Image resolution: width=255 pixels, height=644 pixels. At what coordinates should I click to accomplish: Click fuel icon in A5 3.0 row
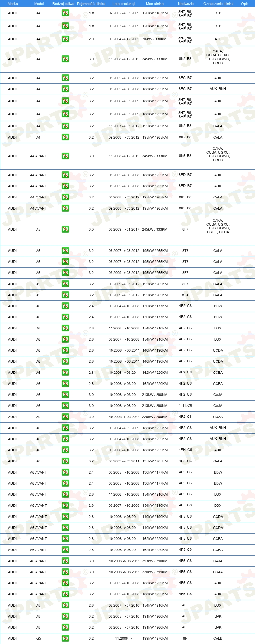click(x=65, y=229)
